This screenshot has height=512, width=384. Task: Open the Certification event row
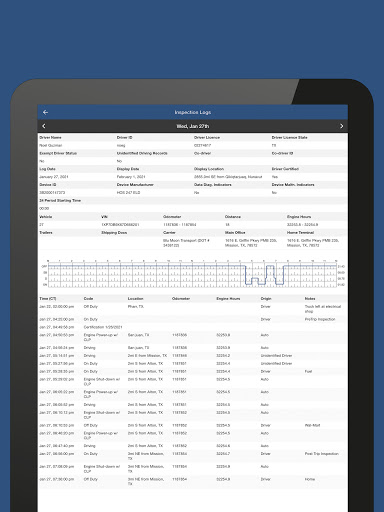coord(193,327)
